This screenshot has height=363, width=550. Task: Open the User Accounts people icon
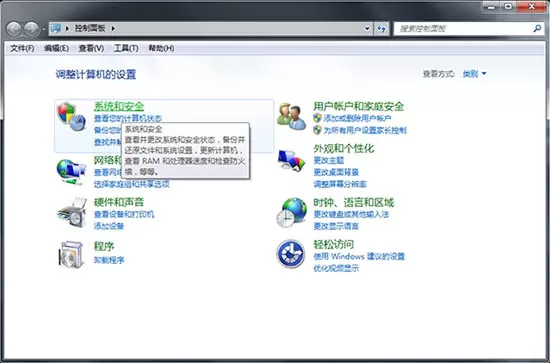[291, 116]
